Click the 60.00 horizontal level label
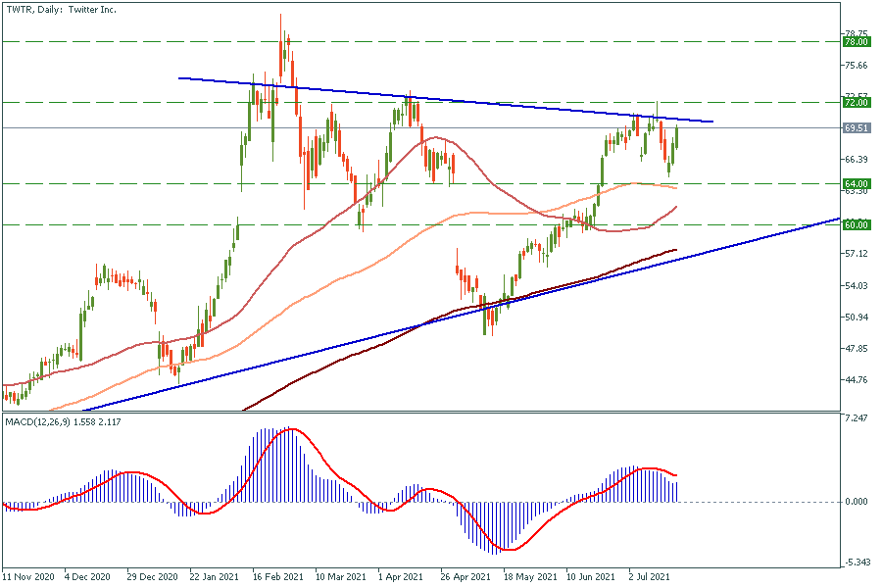This screenshot has width=882, height=588. (857, 225)
